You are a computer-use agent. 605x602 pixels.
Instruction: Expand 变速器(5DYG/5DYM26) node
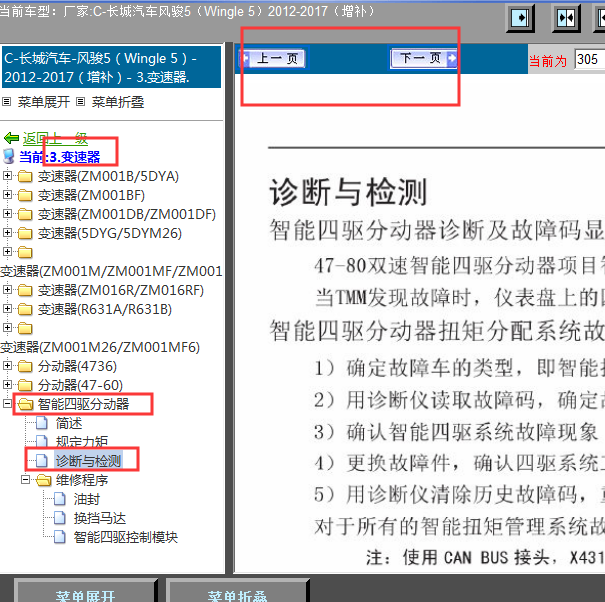[x=7, y=232]
